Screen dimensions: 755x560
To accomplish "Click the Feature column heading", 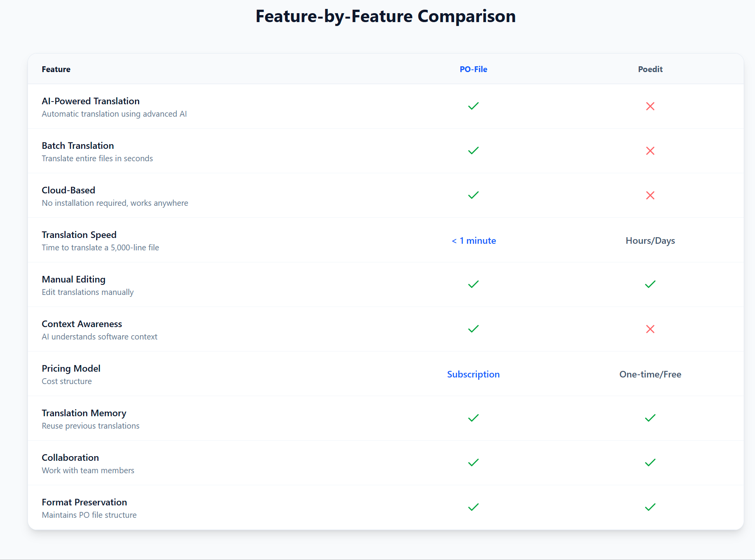I will [56, 69].
